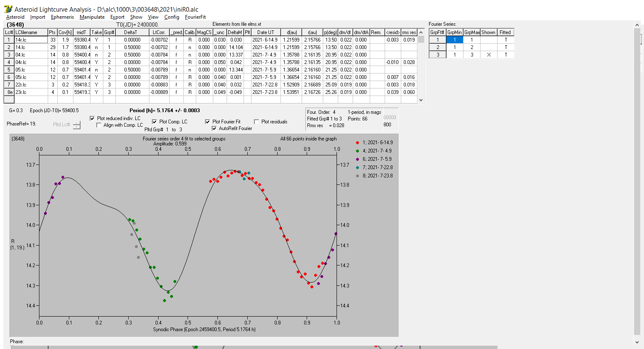Open the Import menu
Image resolution: width=644 pixels, height=349 pixels.
(x=38, y=17)
